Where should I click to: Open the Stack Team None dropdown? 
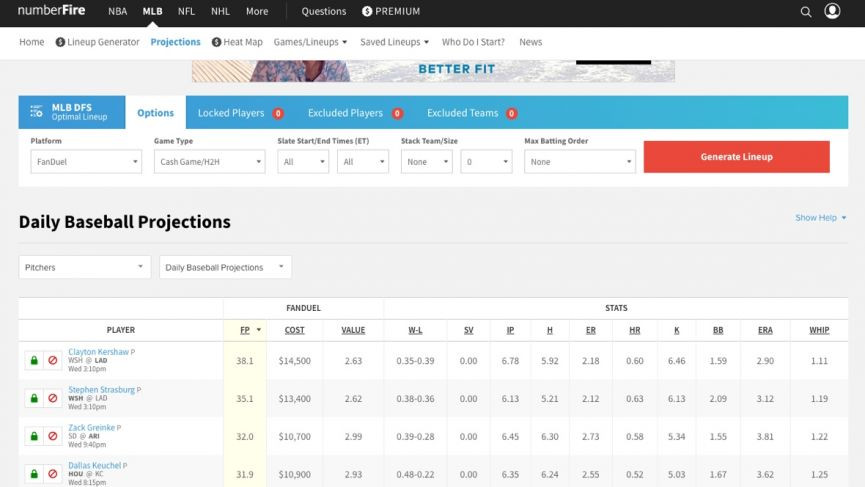[x=426, y=162]
